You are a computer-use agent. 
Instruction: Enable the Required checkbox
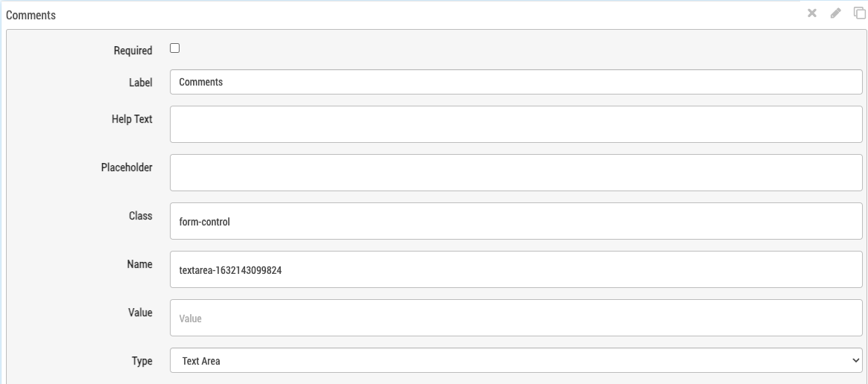175,49
